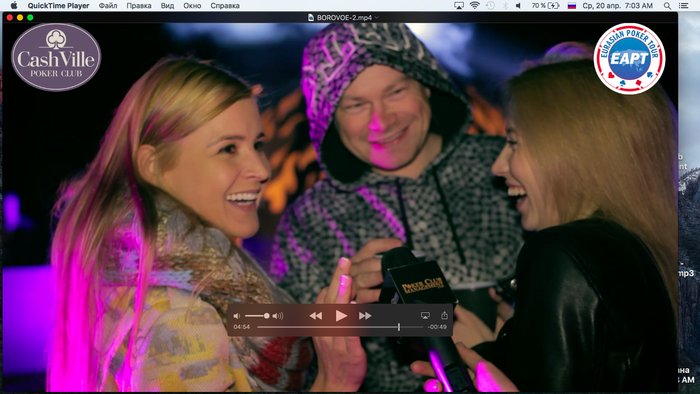Image resolution: width=700 pixels, height=394 pixels.
Task: Open the AirPlay display menu bar icon
Action: point(458,5)
